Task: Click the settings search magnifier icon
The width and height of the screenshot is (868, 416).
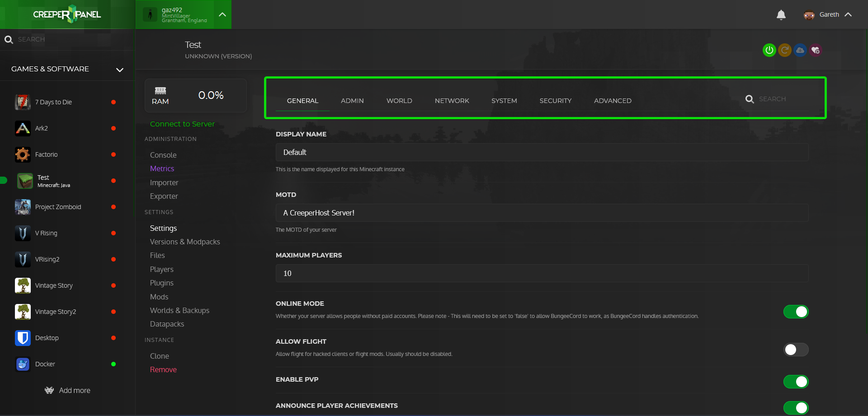Action: pyautogui.click(x=750, y=99)
